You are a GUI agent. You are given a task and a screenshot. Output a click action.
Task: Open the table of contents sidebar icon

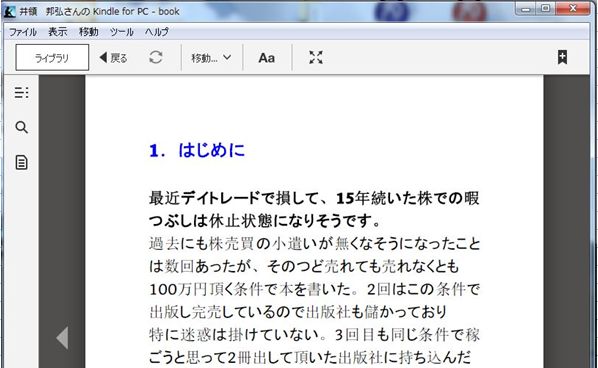(x=21, y=92)
